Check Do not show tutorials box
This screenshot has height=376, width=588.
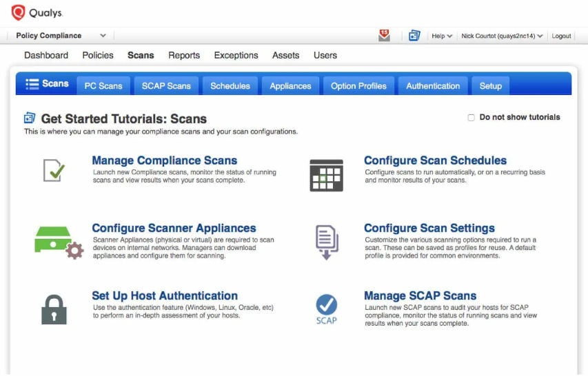[471, 118]
